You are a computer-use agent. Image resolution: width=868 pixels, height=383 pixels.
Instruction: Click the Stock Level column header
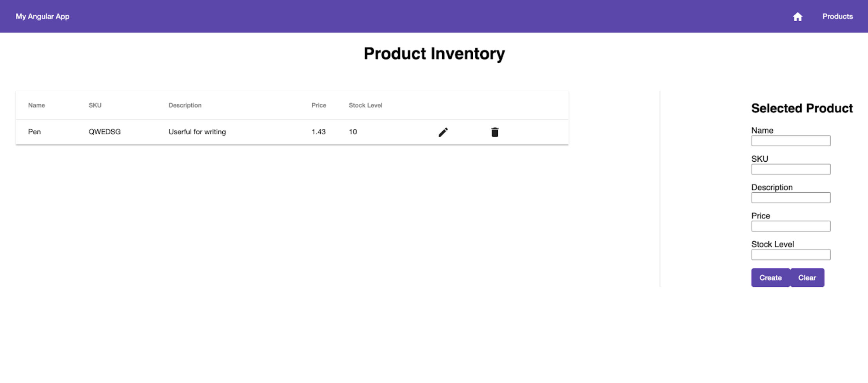click(x=365, y=105)
